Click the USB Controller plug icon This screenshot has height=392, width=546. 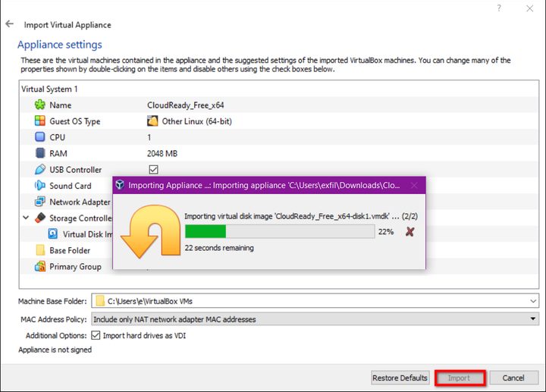pos(40,169)
